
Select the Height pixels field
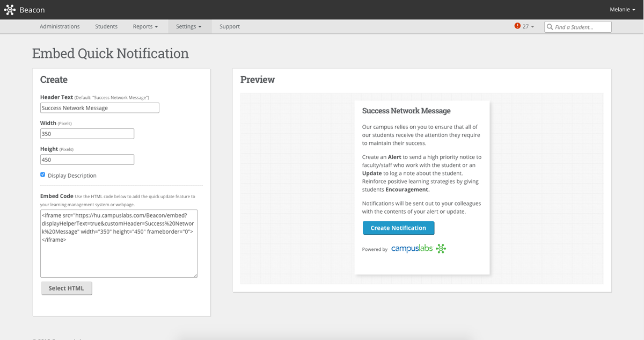(87, 159)
